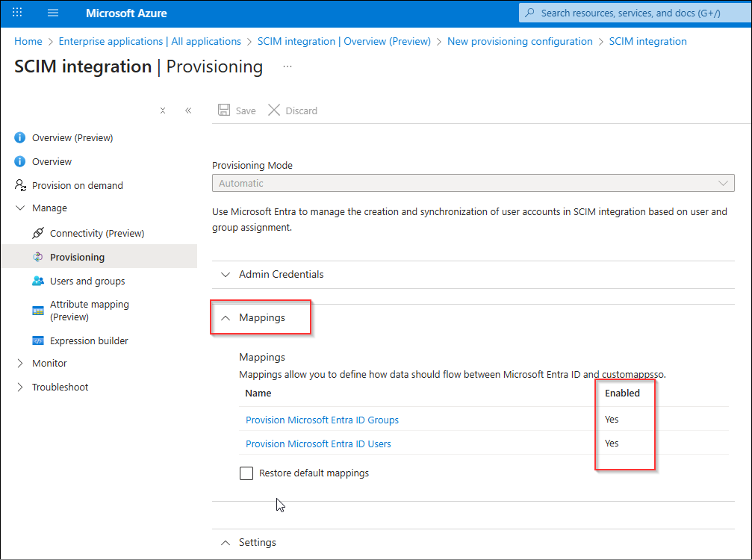Expand the Troubleshoot menu group
The height and width of the screenshot is (560, 752).
(x=20, y=387)
